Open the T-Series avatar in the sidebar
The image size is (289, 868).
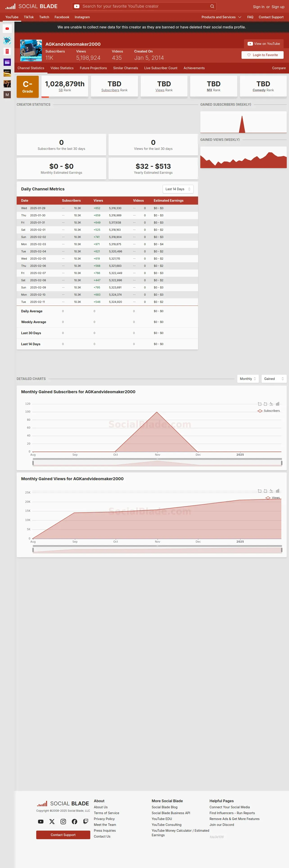[7, 51]
